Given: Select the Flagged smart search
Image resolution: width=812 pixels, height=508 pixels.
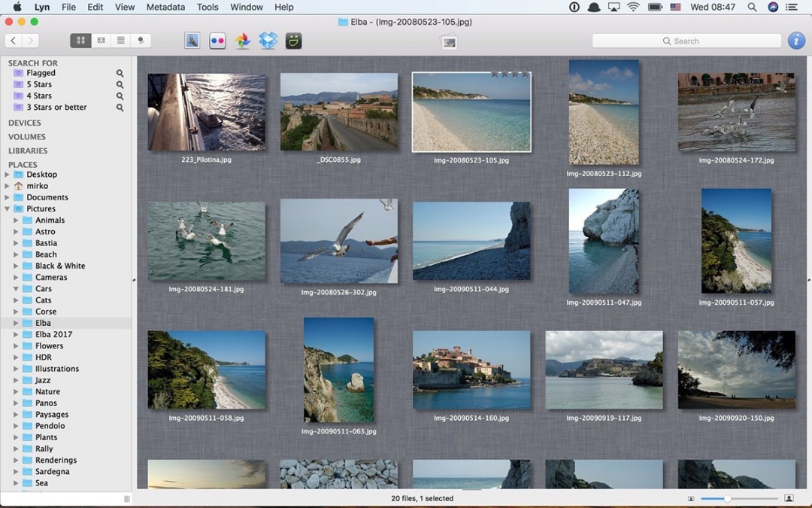Looking at the screenshot, I should 41,73.
